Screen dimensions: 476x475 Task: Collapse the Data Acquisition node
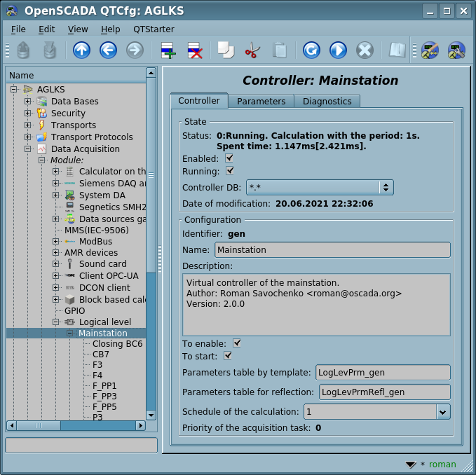point(27,149)
